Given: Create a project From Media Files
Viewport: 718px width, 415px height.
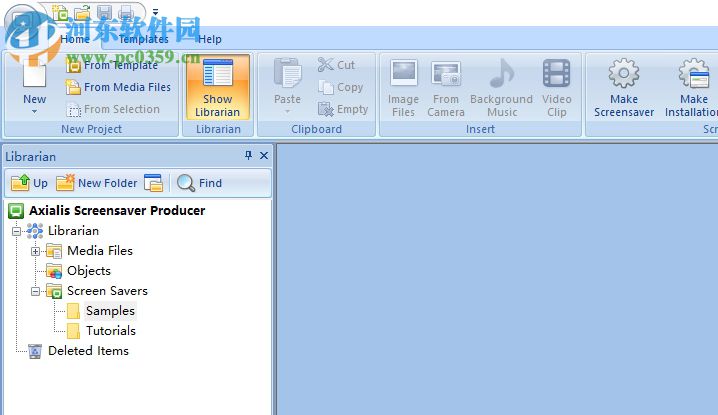Looking at the screenshot, I should pos(118,87).
